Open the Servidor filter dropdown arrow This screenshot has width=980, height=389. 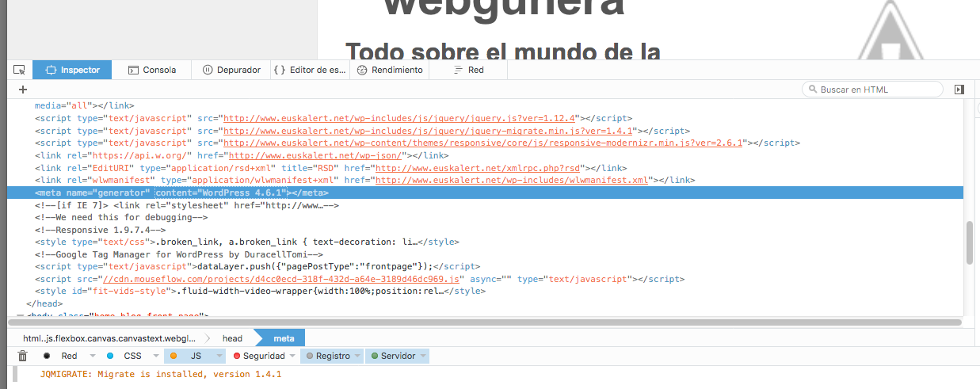coord(423,357)
